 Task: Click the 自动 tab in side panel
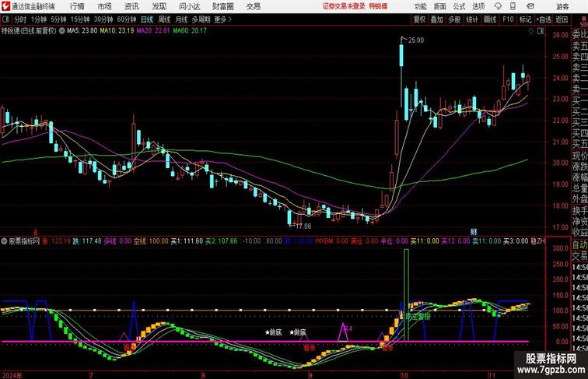pyautogui.click(x=579, y=245)
